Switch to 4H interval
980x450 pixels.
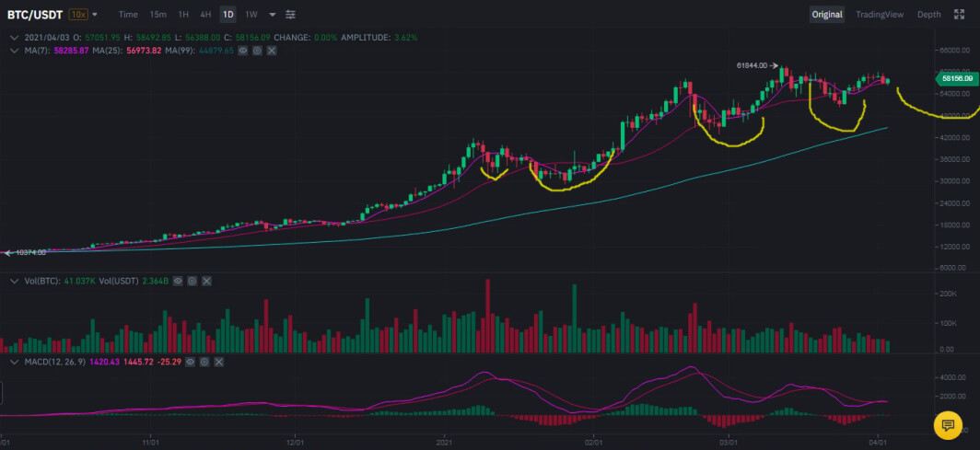(x=205, y=15)
